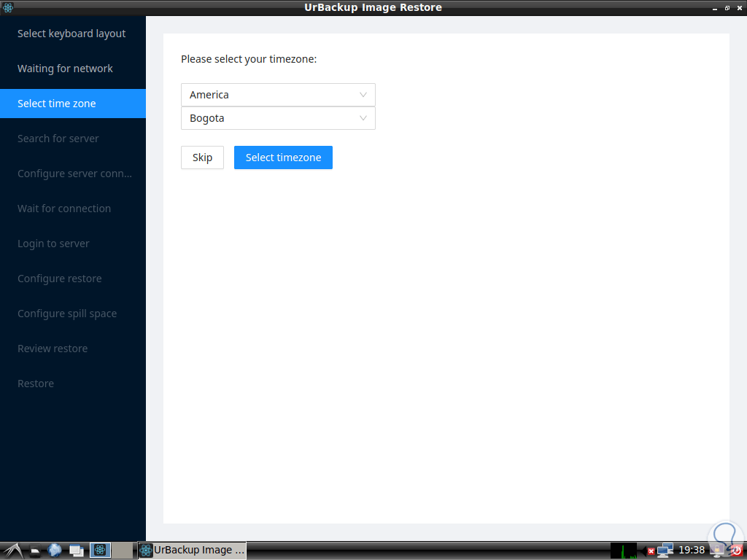This screenshot has height=560, width=747.
Task: Choose Search for server step
Action: click(73, 139)
